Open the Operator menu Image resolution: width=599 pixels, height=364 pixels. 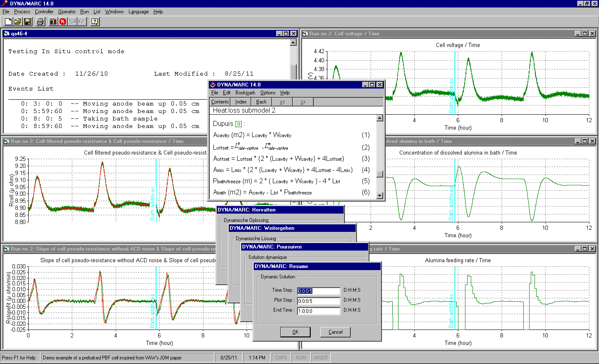coord(67,12)
